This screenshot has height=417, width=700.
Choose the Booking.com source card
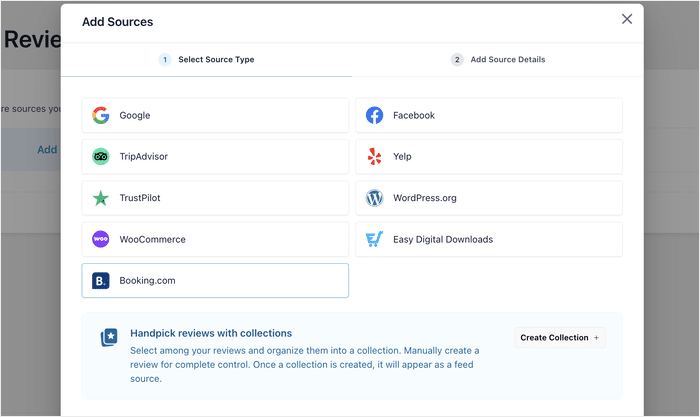pos(215,280)
